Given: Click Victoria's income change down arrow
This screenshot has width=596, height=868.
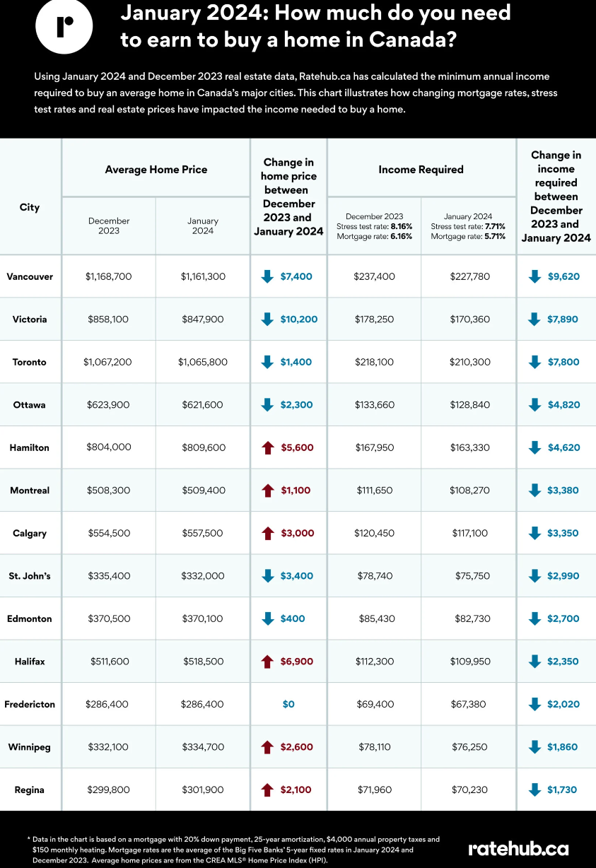Looking at the screenshot, I should point(534,319).
